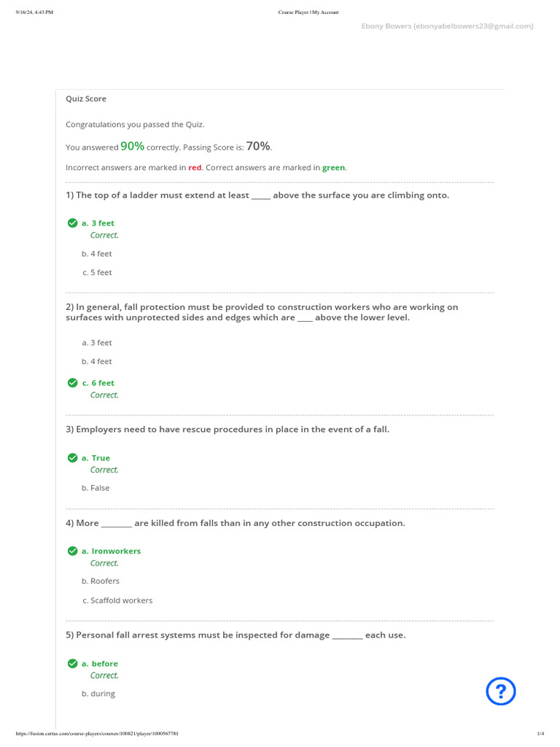Click the 'Course Player | My Account' page title
Screen dimensions: 560x747
point(308,12)
